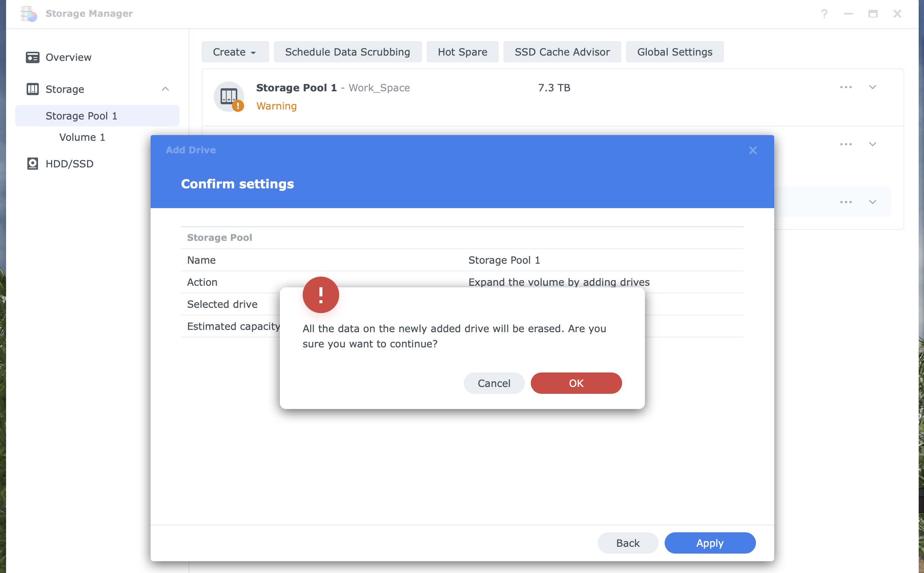Image resolution: width=924 pixels, height=573 pixels.
Task: Open the Create dropdown
Action: point(235,52)
